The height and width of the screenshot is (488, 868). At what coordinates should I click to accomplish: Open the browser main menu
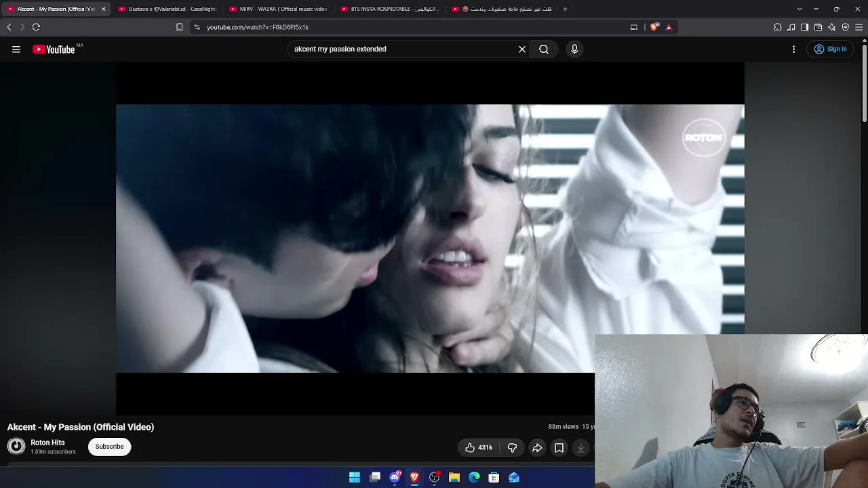click(859, 27)
